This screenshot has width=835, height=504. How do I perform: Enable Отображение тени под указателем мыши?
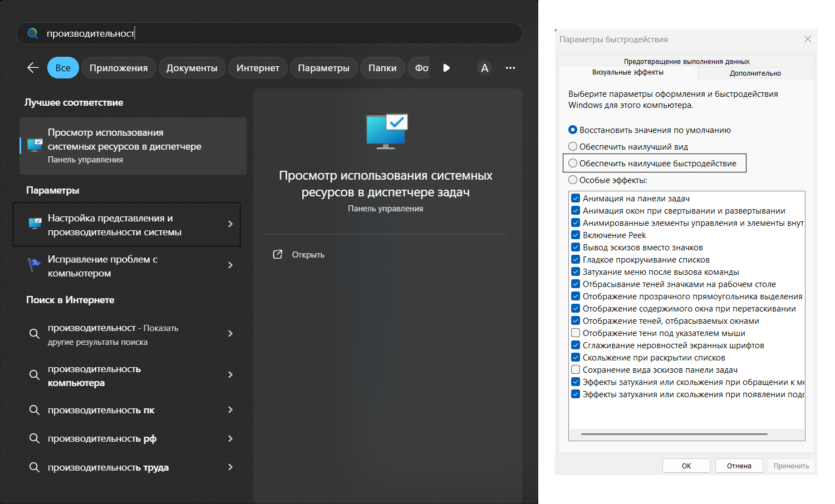pos(576,333)
